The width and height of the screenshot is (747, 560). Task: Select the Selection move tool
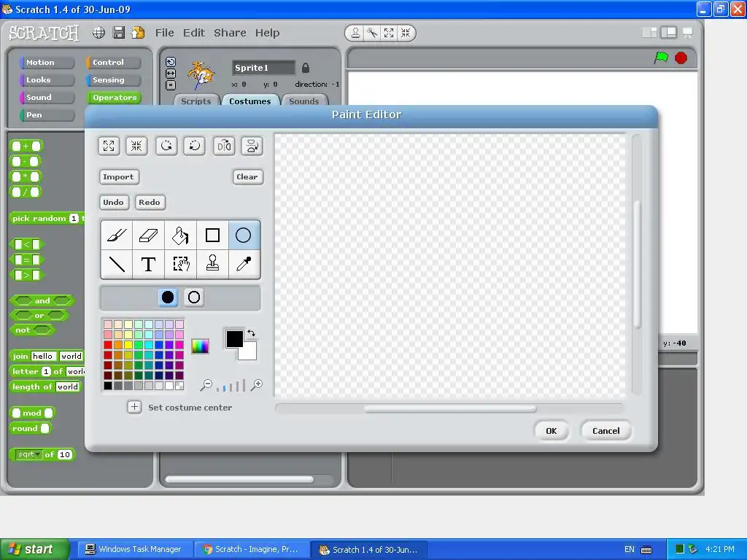click(181, 264)
